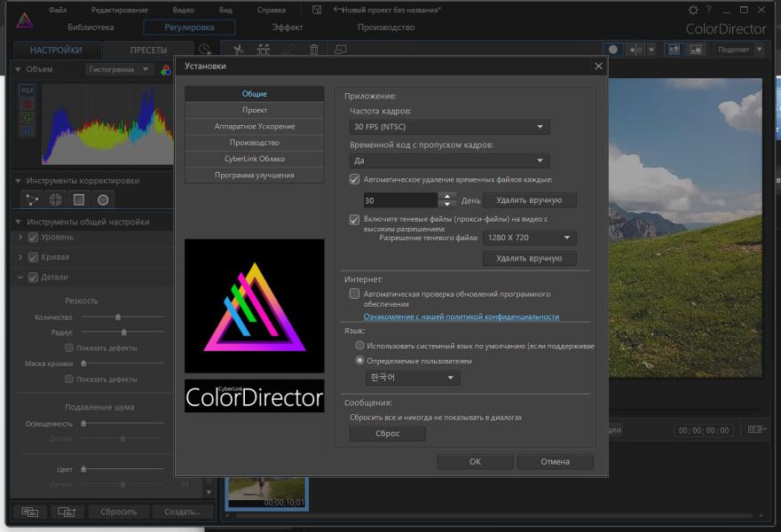Viewport: 781px width, 532px height.
Task: Select the G channel button on histogram
Action: [28, 118]
